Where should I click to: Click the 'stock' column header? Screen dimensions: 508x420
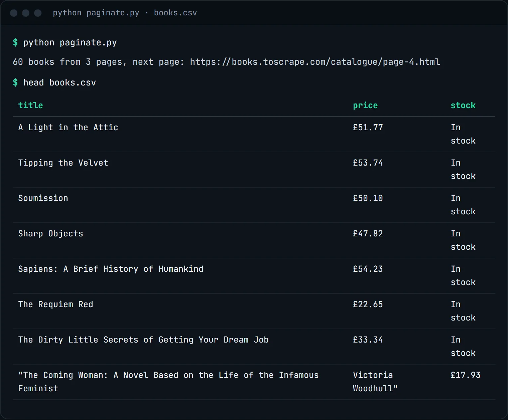[x=463, y=106]
